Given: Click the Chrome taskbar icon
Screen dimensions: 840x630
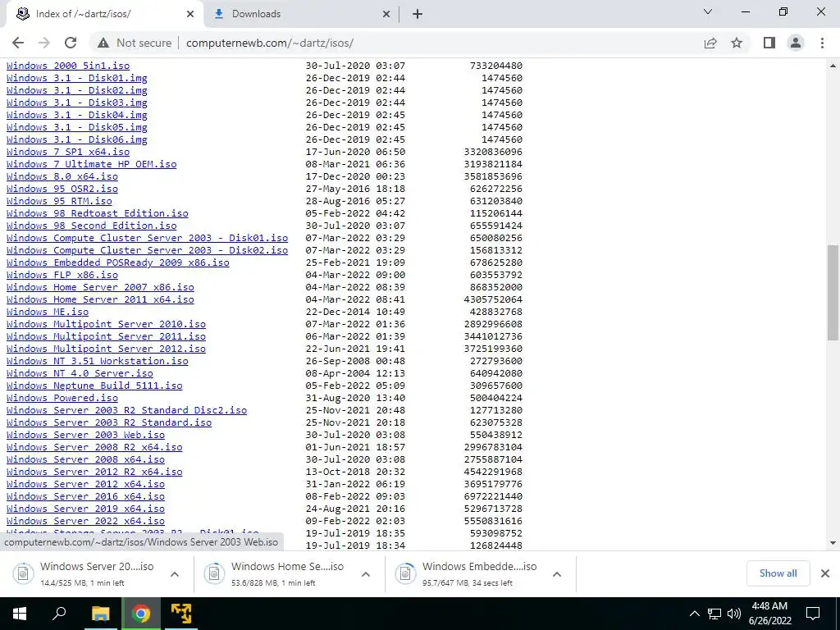Looking at the screenshot, I should [x=141, y=614].
